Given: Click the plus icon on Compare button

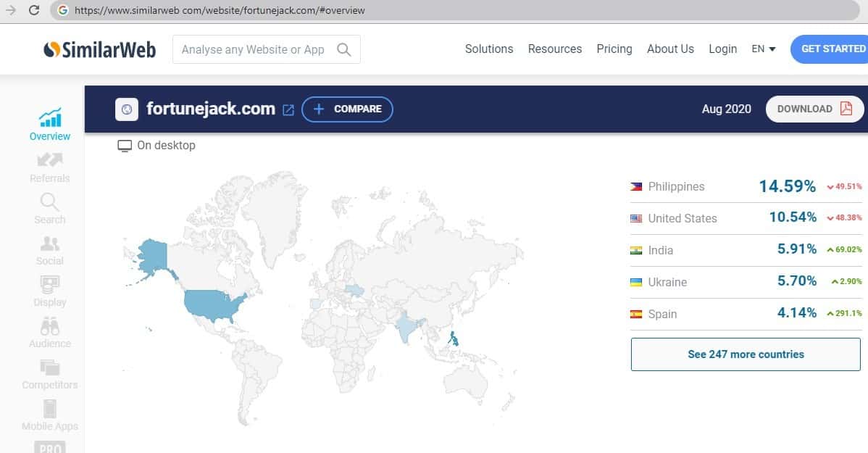Looking at the screenshot, I should [x=319, y=109].
